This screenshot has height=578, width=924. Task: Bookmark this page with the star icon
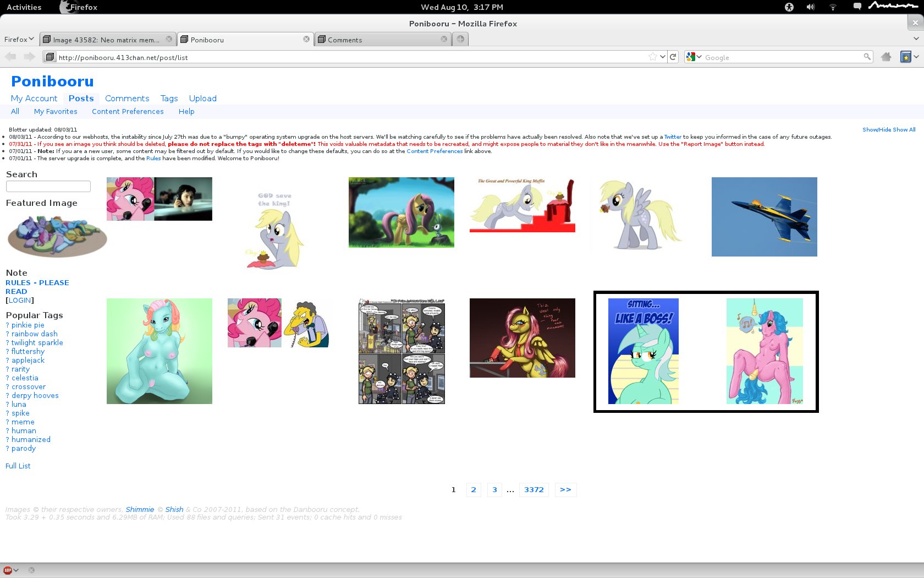pos(653,57)
